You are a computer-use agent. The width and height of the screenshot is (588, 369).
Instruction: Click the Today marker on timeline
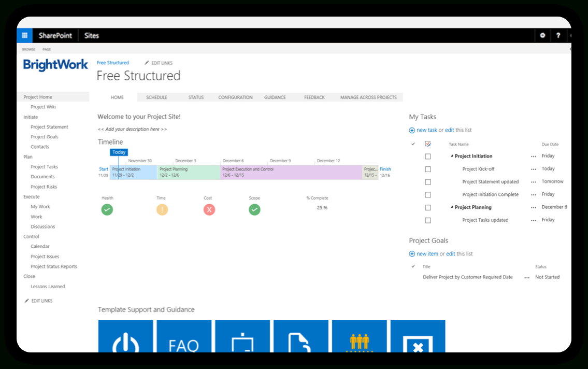pos(119,152)
